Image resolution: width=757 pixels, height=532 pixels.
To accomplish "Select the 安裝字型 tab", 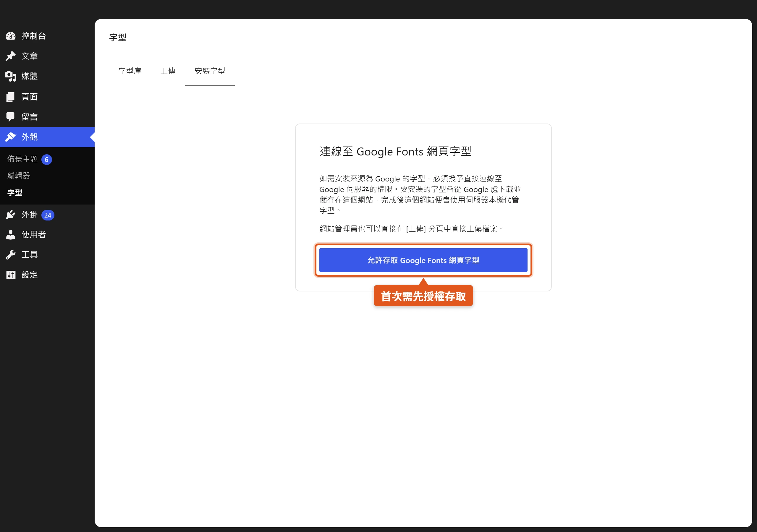I will 210,71.
